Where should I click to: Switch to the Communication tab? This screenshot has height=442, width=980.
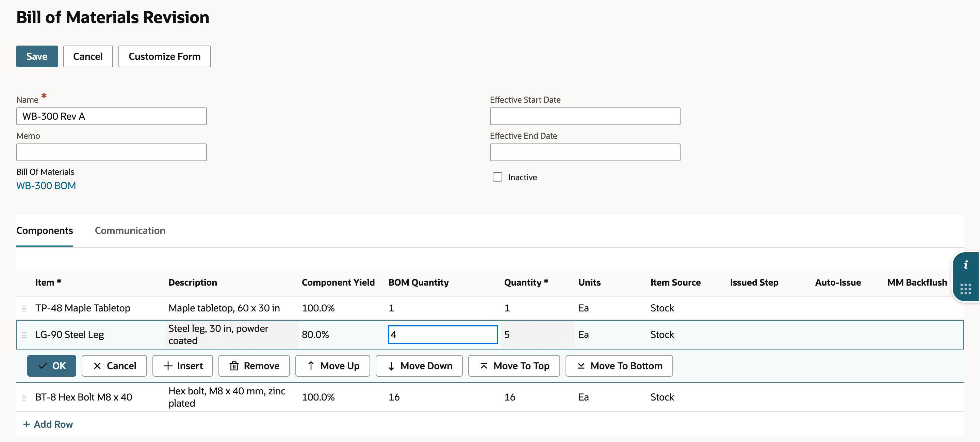point(130,230)
